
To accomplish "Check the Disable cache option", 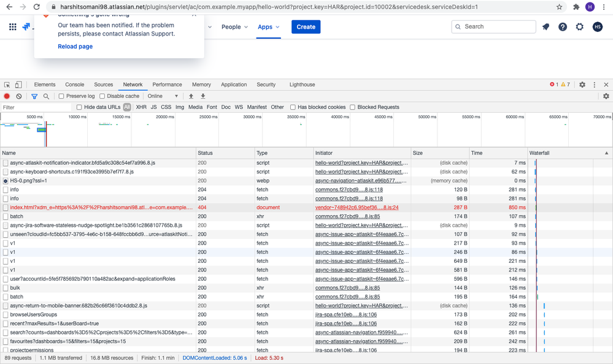I will click(102, 96).
